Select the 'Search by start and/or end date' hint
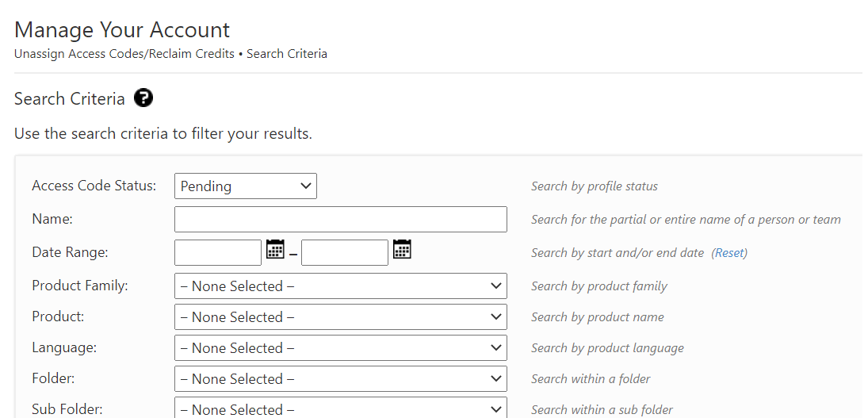Screen dimensions: 868x418 click(618, 253)
